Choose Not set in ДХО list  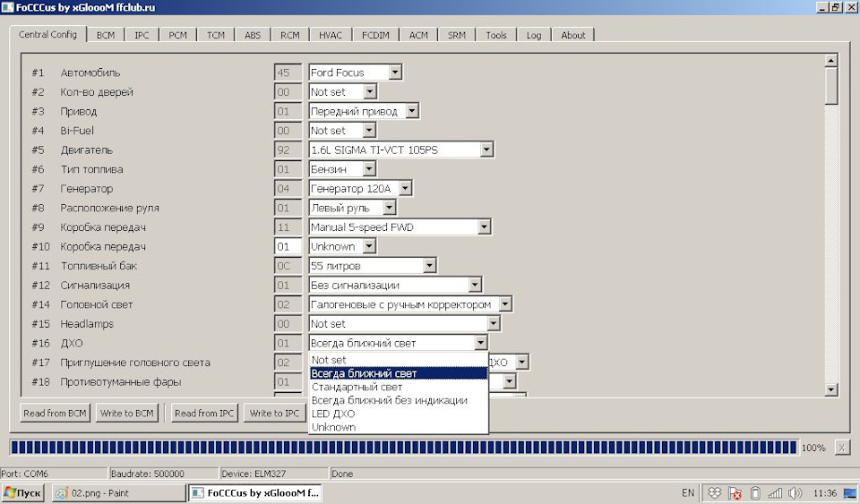click(398, 360)
